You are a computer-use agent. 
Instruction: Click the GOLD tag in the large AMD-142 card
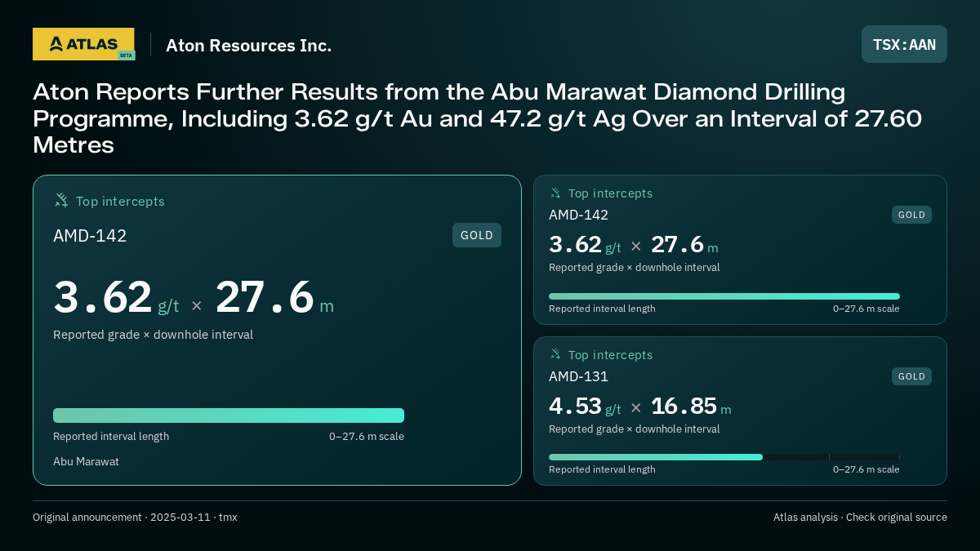click(x=477, y=235)
